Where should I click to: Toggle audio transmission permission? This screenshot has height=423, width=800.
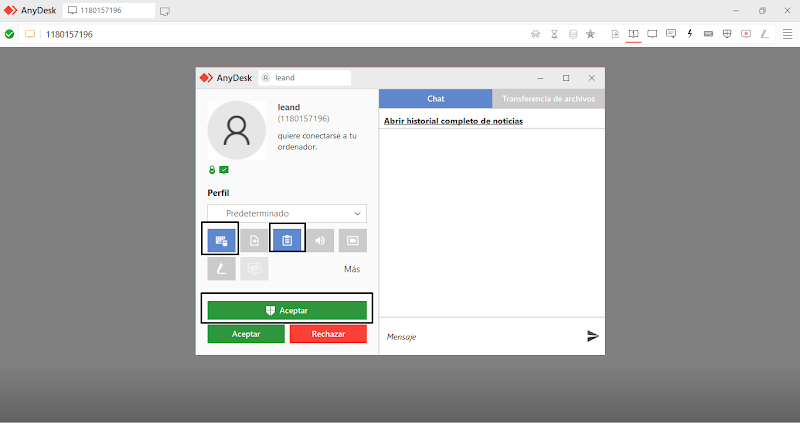[x=320, y=240]
